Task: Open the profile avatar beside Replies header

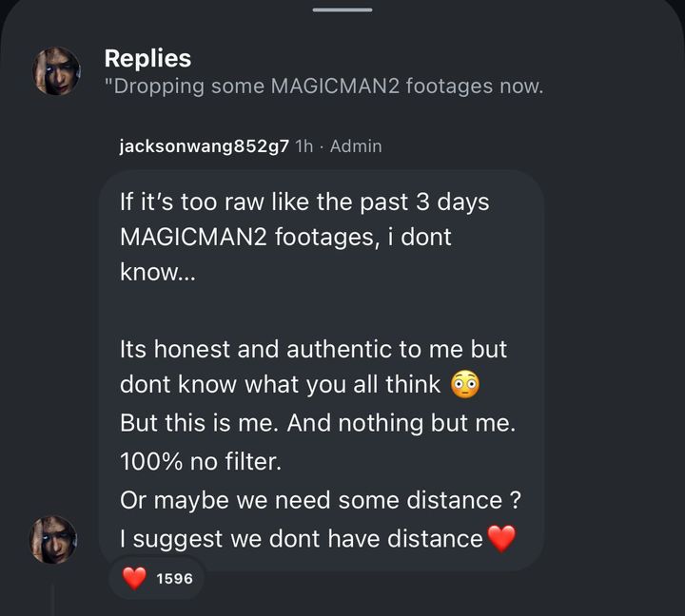Action: tap(57, 71)
